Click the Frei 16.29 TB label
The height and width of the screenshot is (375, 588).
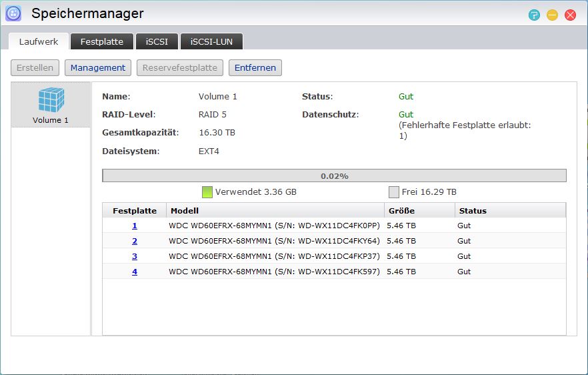[429, 192]
